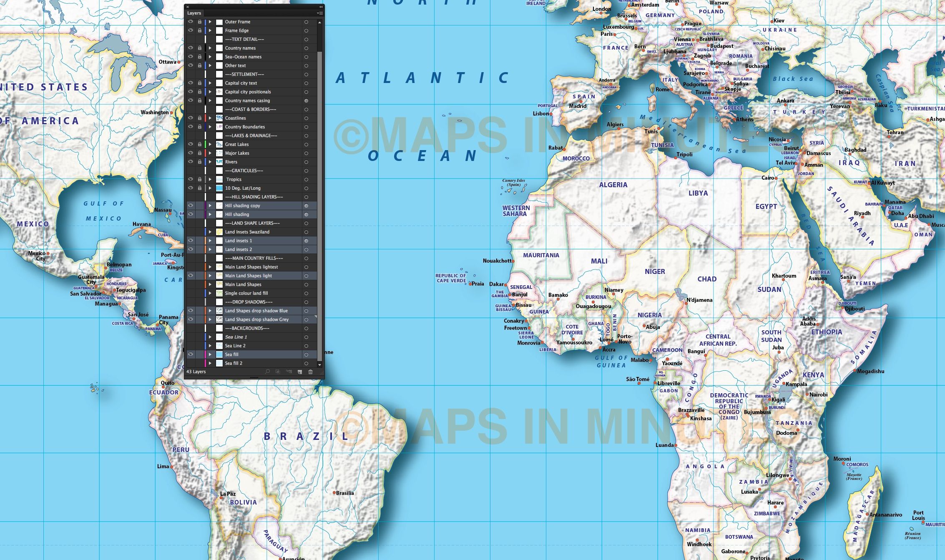
Task: Unlock the Great Lakes layer
Action: (199, 144)
